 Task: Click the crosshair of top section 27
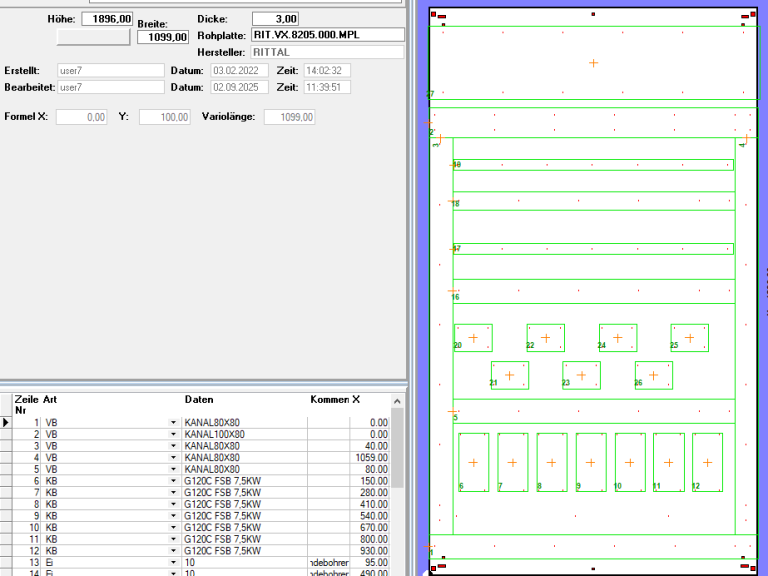(x=593, y=63)
